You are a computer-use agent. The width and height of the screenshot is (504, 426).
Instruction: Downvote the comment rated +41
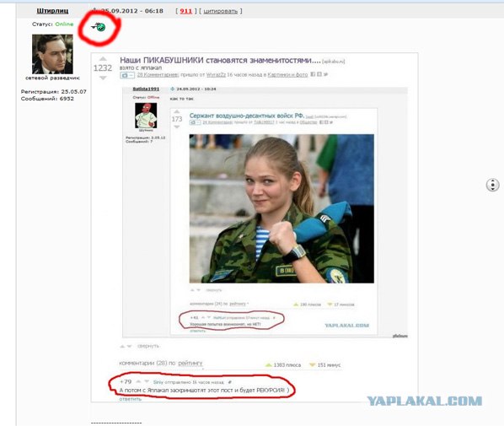click(209, 317)
